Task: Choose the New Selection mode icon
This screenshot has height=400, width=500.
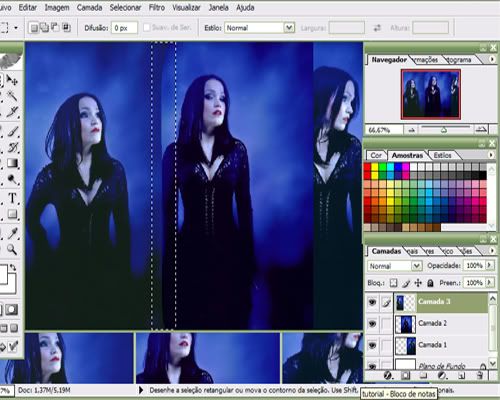Action: click(x=34, y=28)
